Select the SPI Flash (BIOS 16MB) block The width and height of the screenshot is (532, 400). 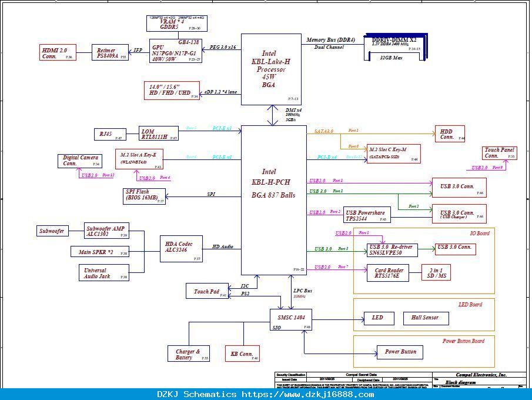coord(144,196)
